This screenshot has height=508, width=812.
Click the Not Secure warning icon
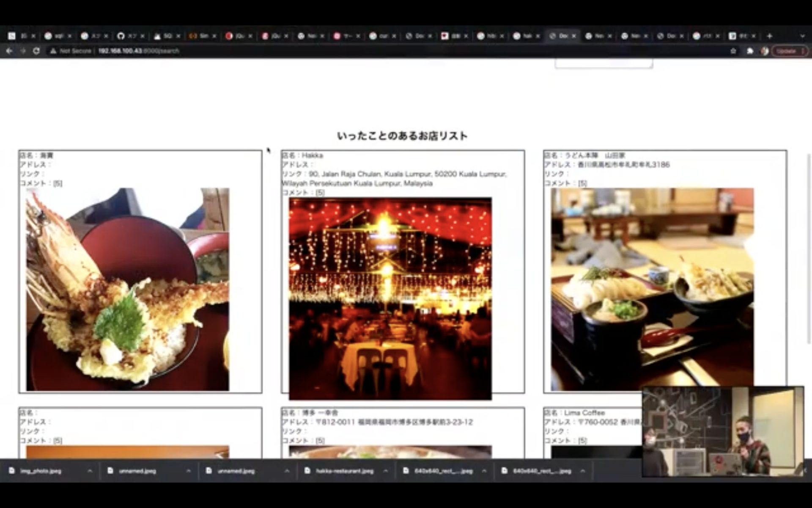tap(53, 51)
